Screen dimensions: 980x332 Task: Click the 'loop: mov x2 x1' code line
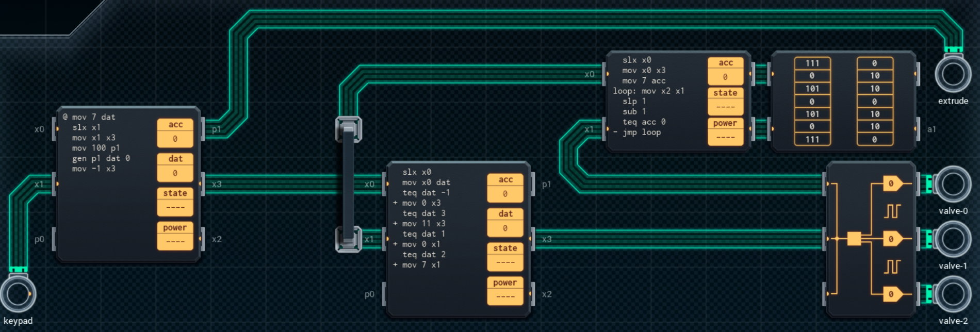point(648,91)
